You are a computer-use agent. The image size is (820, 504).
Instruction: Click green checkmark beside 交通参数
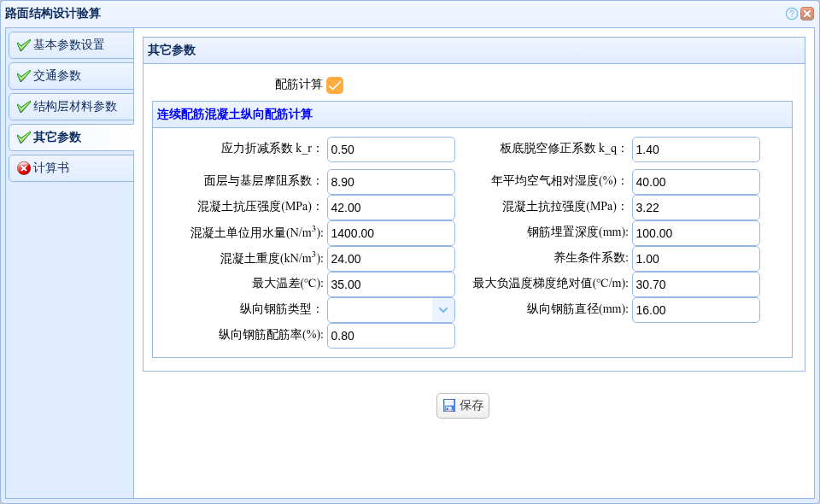click(x=23, y=76)
